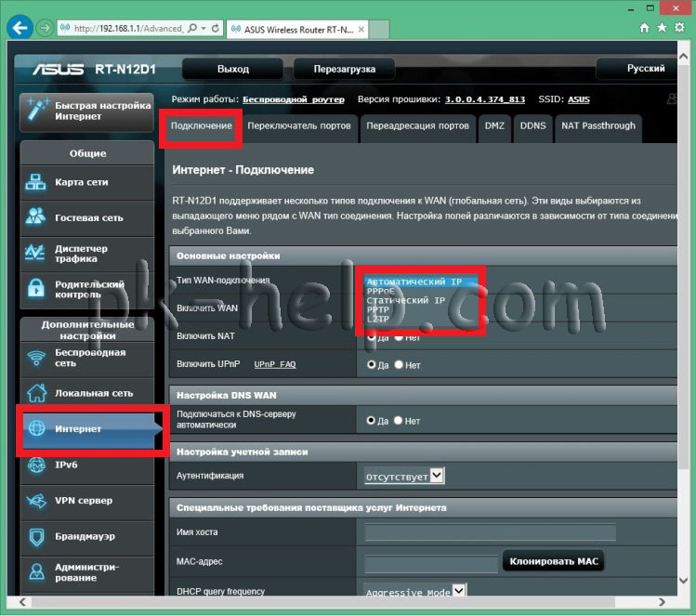Close the ASUS Wireless Router tab
Screen dimensions: 696x616
click(361, 30)
